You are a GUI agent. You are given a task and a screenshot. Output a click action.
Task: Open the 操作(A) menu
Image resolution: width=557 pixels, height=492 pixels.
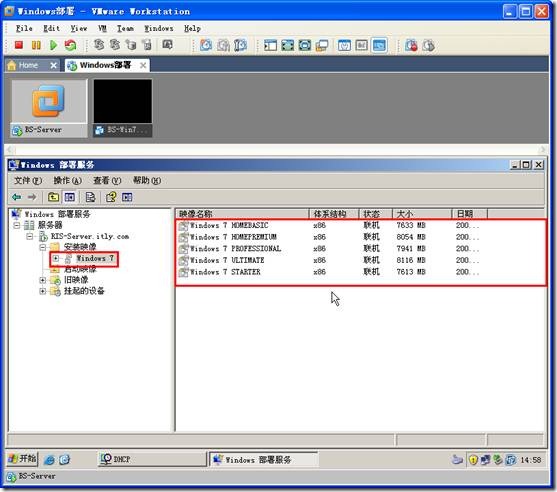pyautogui.click(x=67, y=181)
